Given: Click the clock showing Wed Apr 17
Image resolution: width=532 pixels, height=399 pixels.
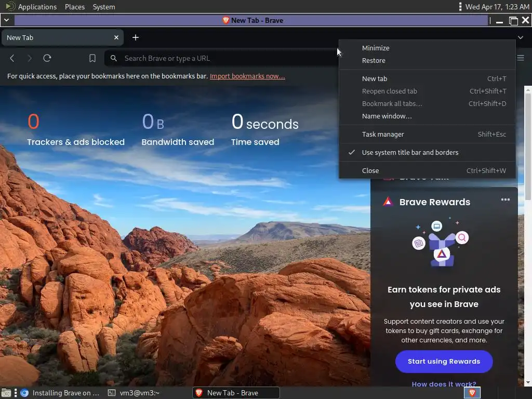Looking at the screenshot, I should (x=497, y=7).
